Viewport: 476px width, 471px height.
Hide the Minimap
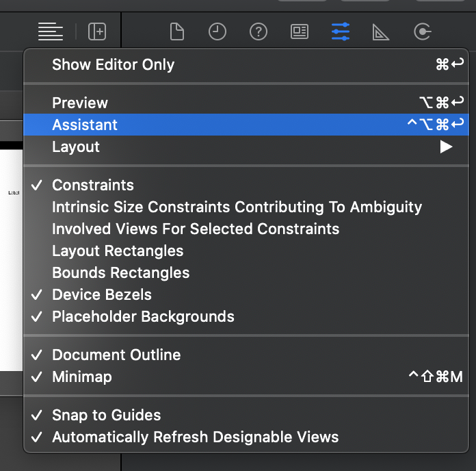[x=82, y=377]
